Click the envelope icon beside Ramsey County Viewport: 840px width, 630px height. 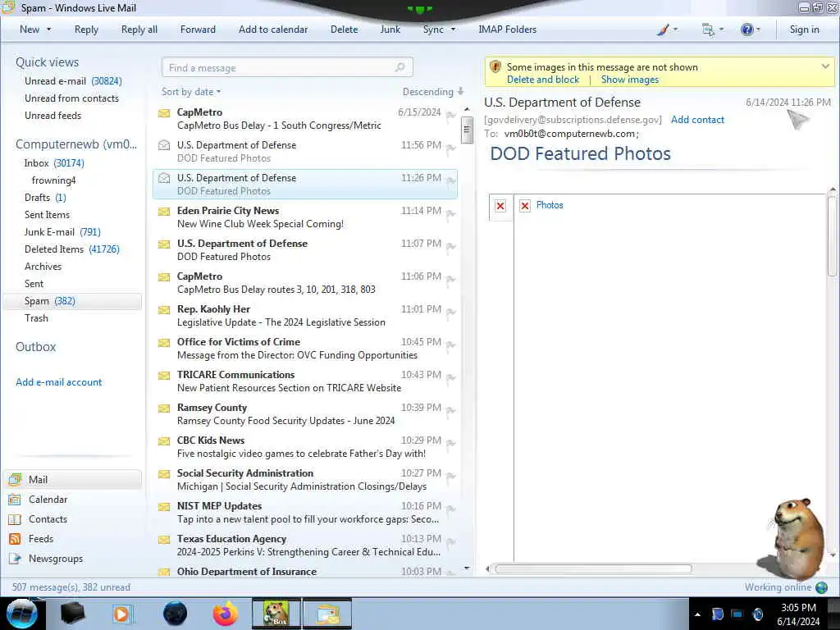[164, 409]
